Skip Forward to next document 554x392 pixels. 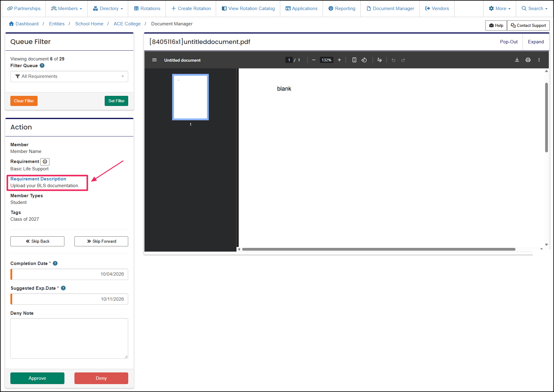[x=101, y=241]
